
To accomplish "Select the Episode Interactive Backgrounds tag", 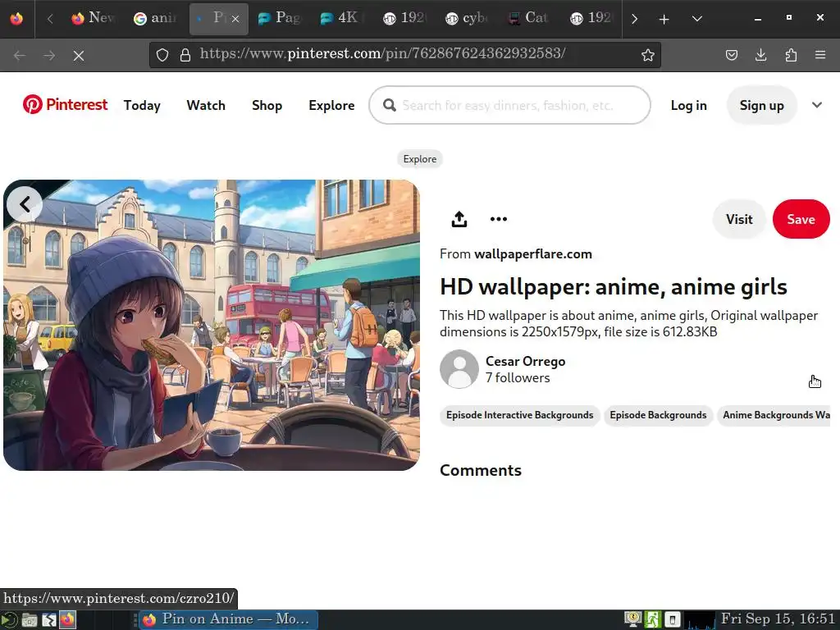I will point(519,415).
